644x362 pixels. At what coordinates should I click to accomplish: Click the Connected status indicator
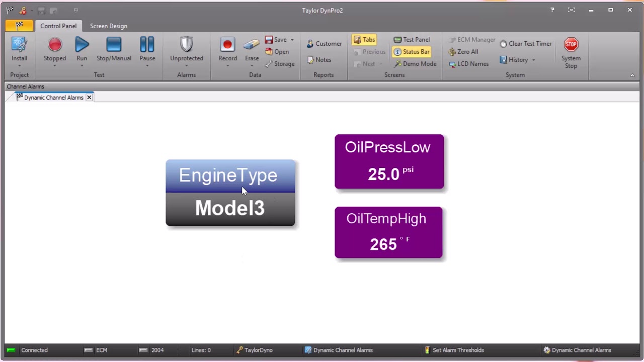point(28,350)
